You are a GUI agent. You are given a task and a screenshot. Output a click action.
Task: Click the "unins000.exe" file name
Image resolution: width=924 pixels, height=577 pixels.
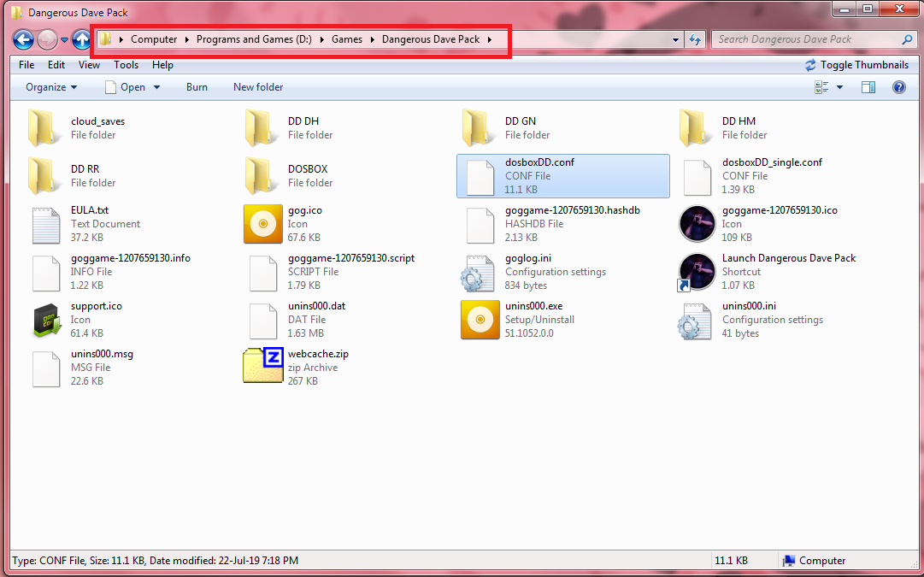pos(534,306)
